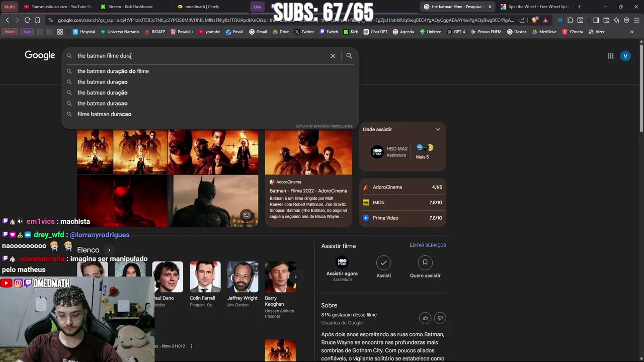Open the extensions puzzle icon
644x362 pixels.
pos(570,20)
